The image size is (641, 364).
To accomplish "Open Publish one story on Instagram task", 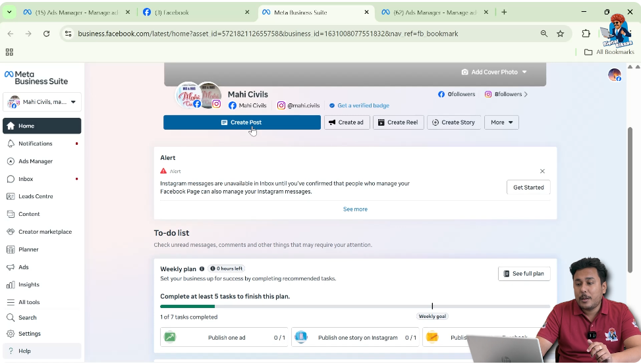I will (355, 337).
